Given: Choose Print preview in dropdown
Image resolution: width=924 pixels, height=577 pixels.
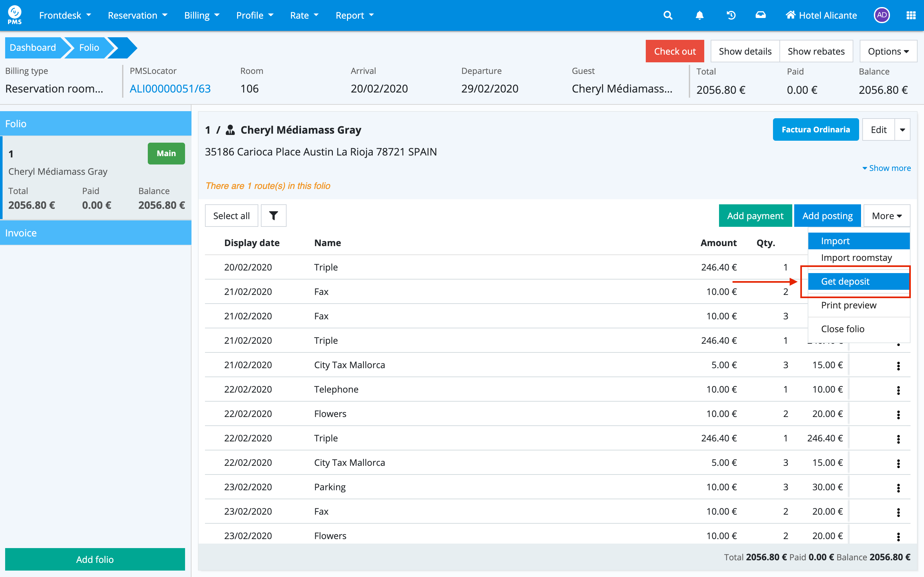Looking at the screenshot, I should click(848, 305).
